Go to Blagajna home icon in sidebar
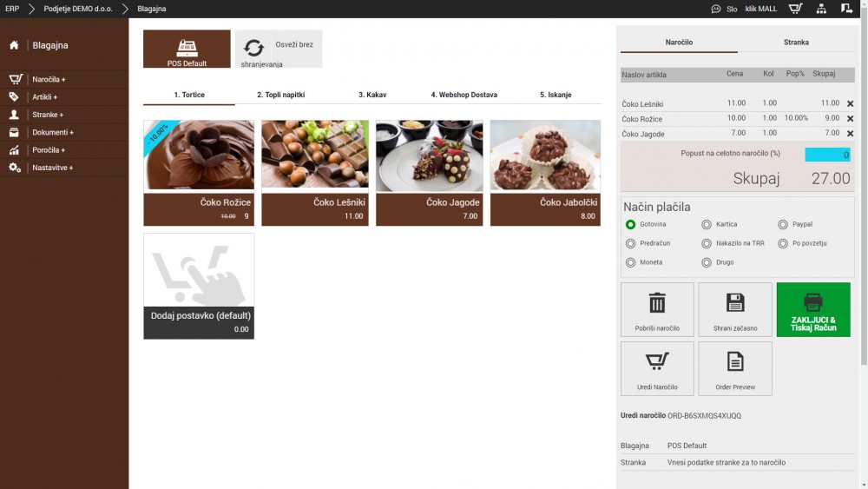Viewport: 868px width, 489px height. (x=14, y=45)
